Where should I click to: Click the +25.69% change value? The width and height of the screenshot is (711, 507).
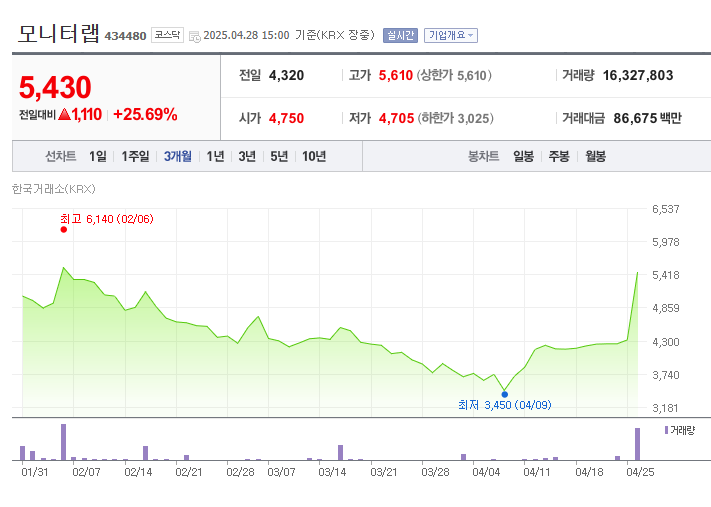145,114
